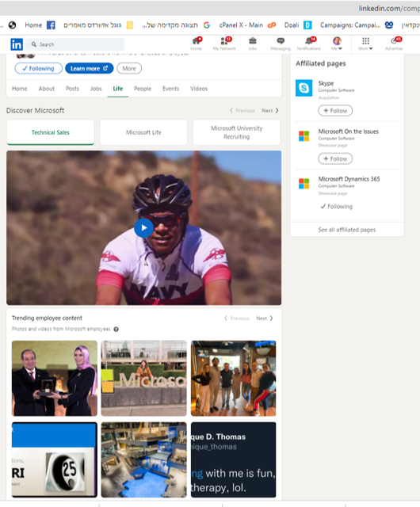Click the globe bookmark icon
Screen dimensions: 420x507
[x=13, y=25]
